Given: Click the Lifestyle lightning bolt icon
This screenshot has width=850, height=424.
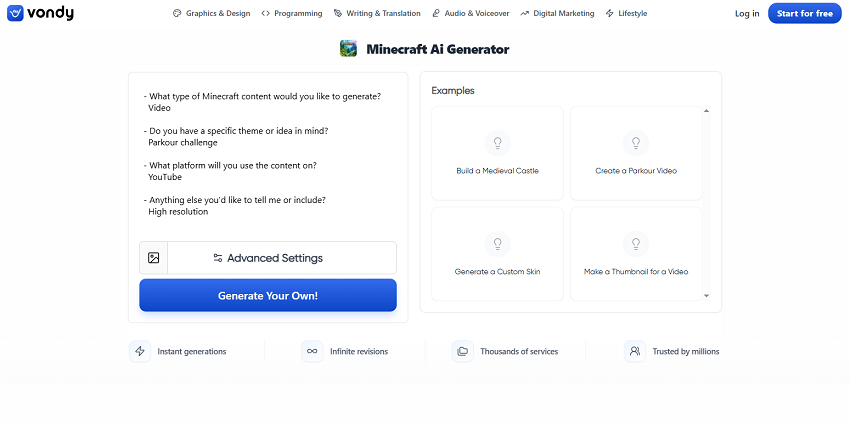Looking at the screenshot, I should point(610,14).
